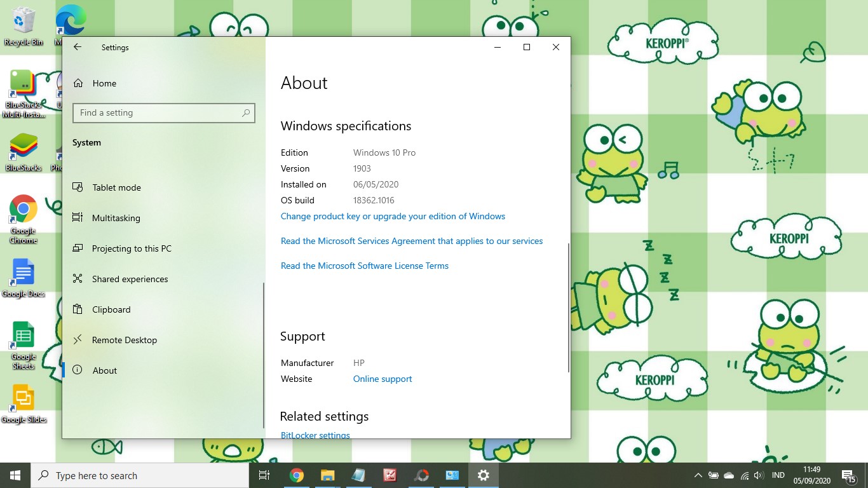Open the Windows Start menu

[15, 475]
